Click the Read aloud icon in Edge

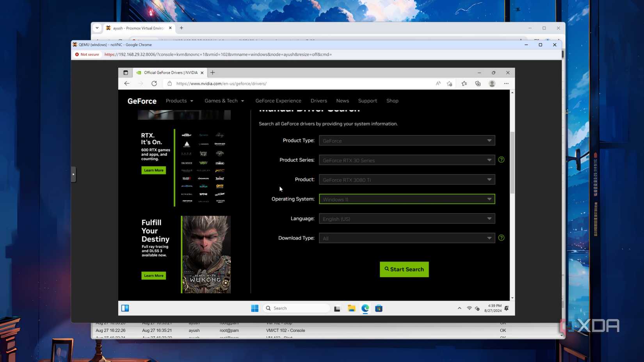438,83
